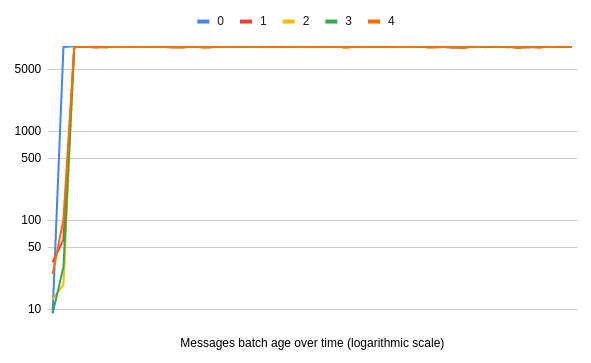
Task: Click the 10 y-axis label
Action: point(34,309)
